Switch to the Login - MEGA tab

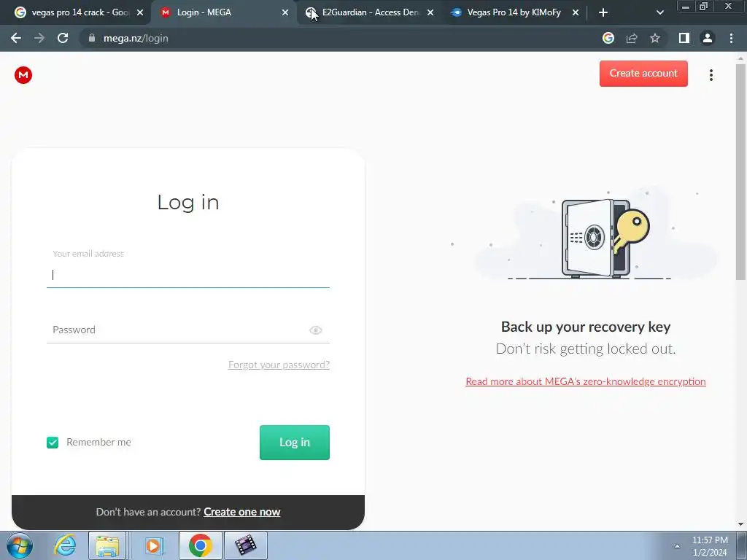tap(224, 12)
